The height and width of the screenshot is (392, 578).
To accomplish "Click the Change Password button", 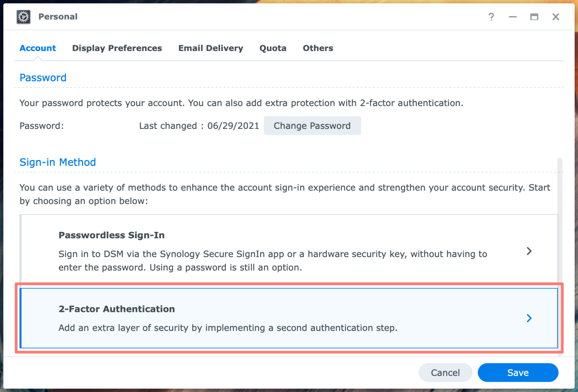I will click(312, 126).
